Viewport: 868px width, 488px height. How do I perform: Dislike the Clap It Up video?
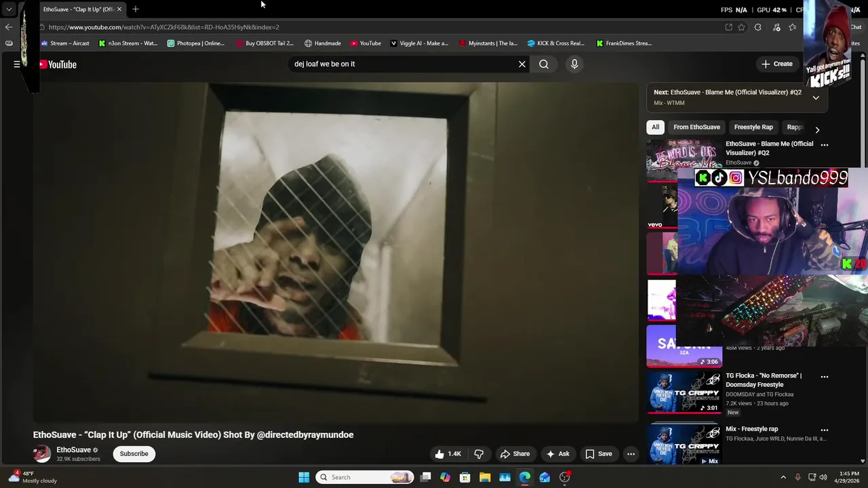point(479,453)
